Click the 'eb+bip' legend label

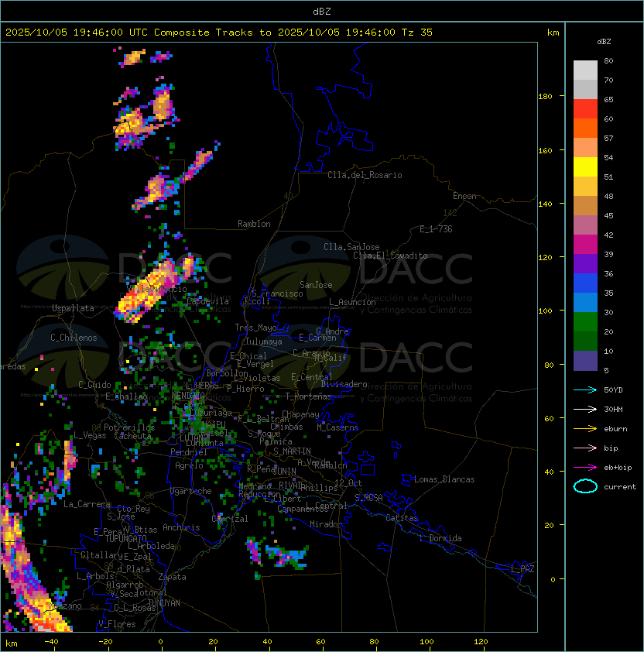[x=618, y=468]
